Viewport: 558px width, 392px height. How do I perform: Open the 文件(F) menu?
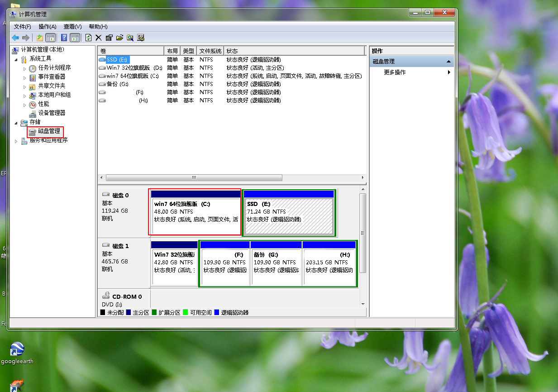click(x=23, y=26)
